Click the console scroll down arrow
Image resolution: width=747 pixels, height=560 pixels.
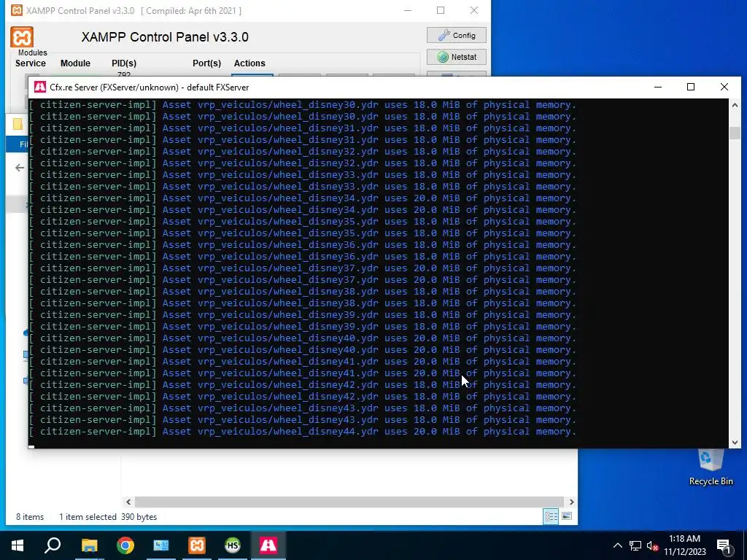[735, 443]
